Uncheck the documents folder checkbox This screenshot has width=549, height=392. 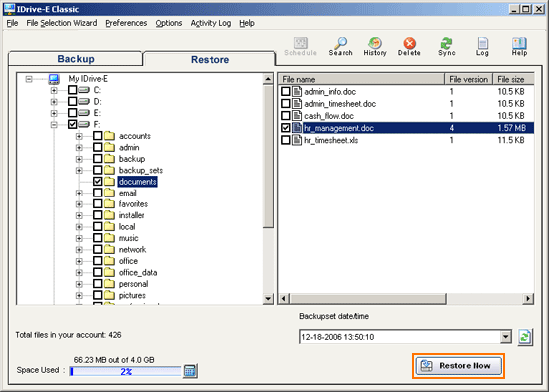(98, 181)
